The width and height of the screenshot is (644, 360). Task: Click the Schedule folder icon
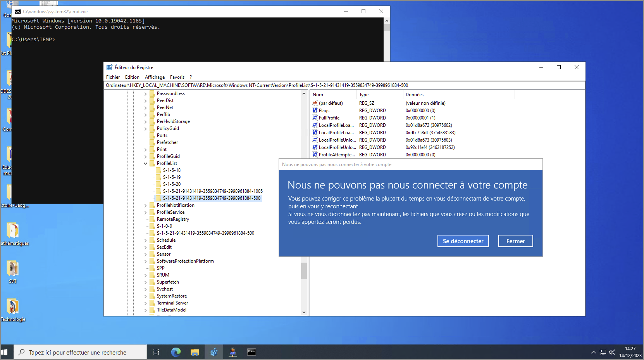pos(152,240)
